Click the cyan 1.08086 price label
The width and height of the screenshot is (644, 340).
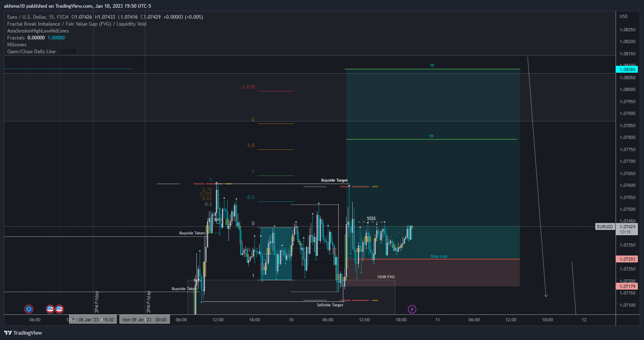[627, 69]
